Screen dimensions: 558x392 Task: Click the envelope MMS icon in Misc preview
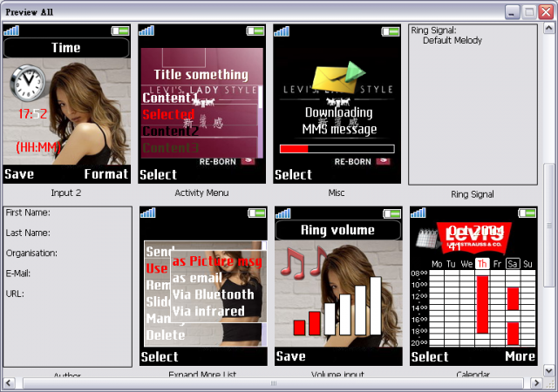pyautogui.click(x=338, y=78)
